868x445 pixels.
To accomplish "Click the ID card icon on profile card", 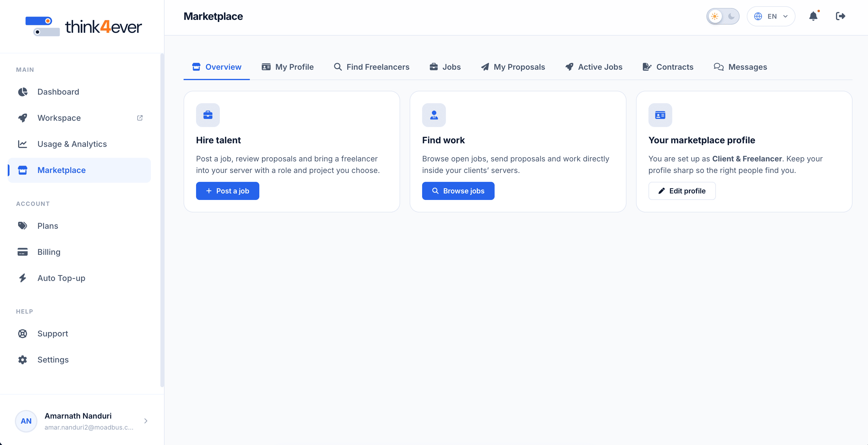I will coord(660,115).
